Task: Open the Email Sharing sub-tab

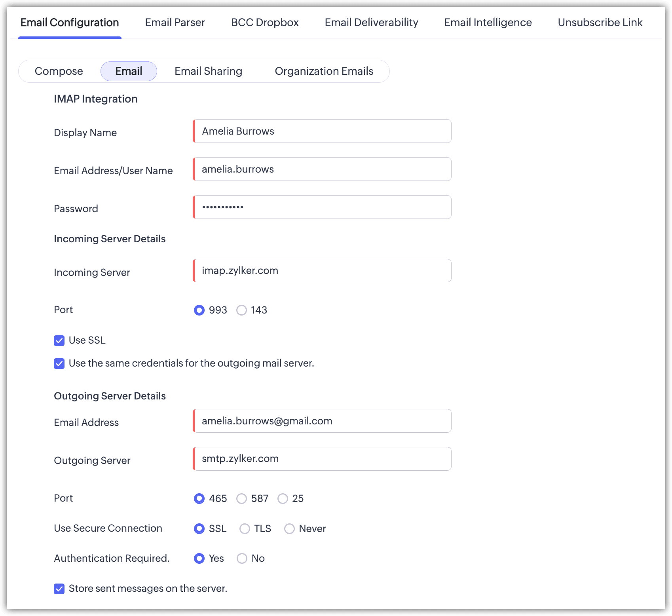Action: tap(208, 71)
